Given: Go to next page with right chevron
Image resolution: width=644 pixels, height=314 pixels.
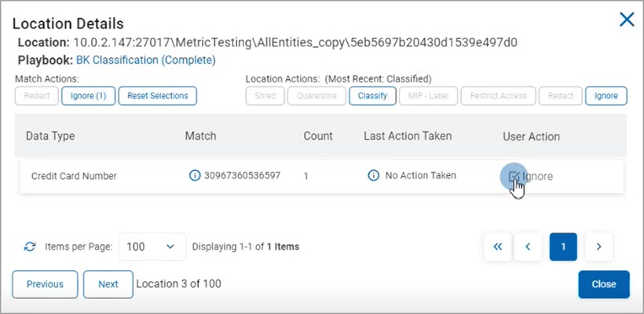Looking at the screenshot, I should 598,246.
